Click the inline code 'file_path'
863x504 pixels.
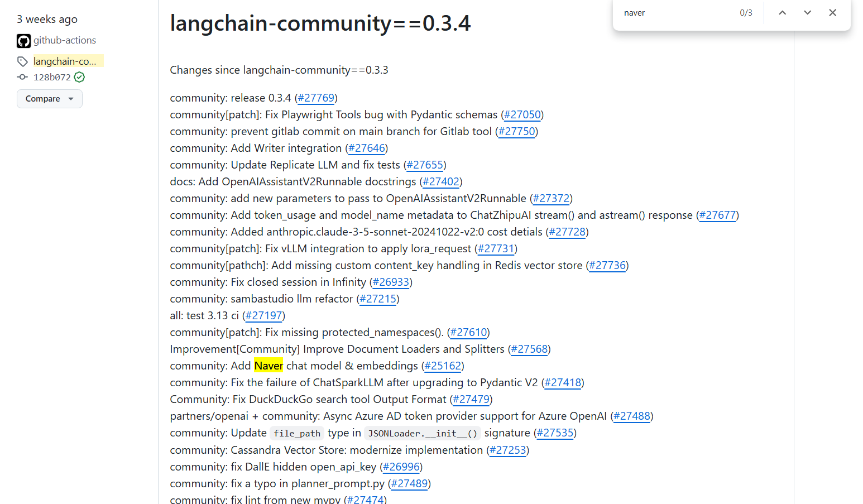tap(297, 434)
